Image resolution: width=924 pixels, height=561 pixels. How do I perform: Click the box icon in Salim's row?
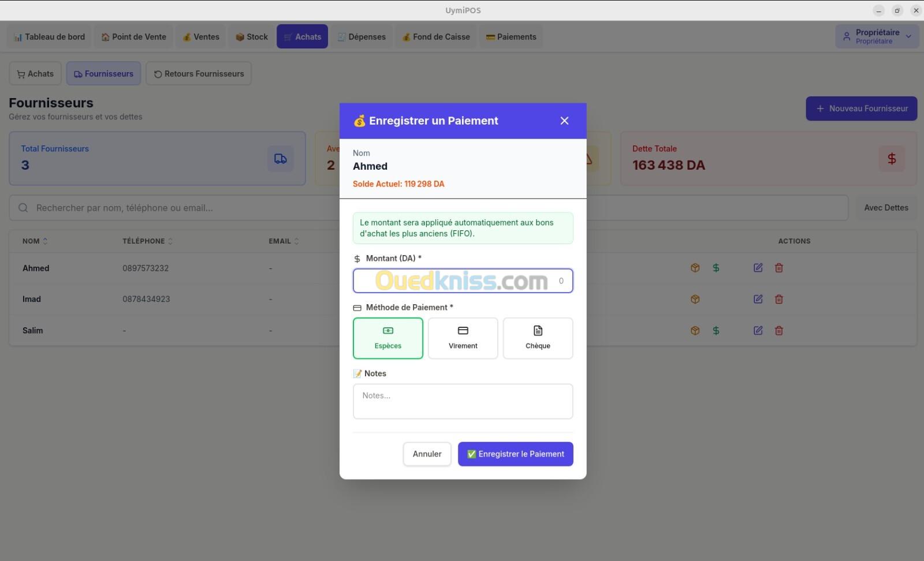pyautogui.click(x=695, y=331)
